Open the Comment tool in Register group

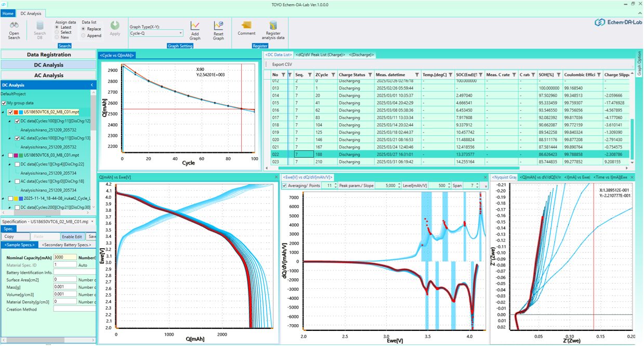[246, 26]
